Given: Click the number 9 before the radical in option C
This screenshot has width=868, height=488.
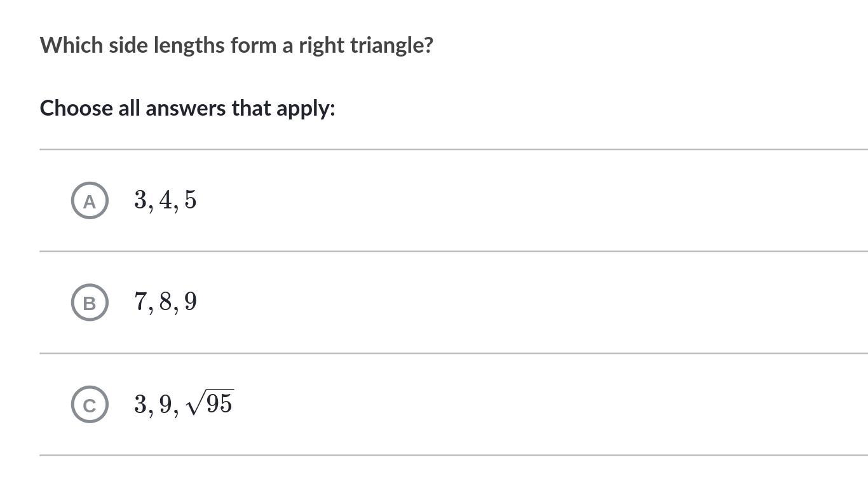Looking at the screenshot, I should point(166,403).
